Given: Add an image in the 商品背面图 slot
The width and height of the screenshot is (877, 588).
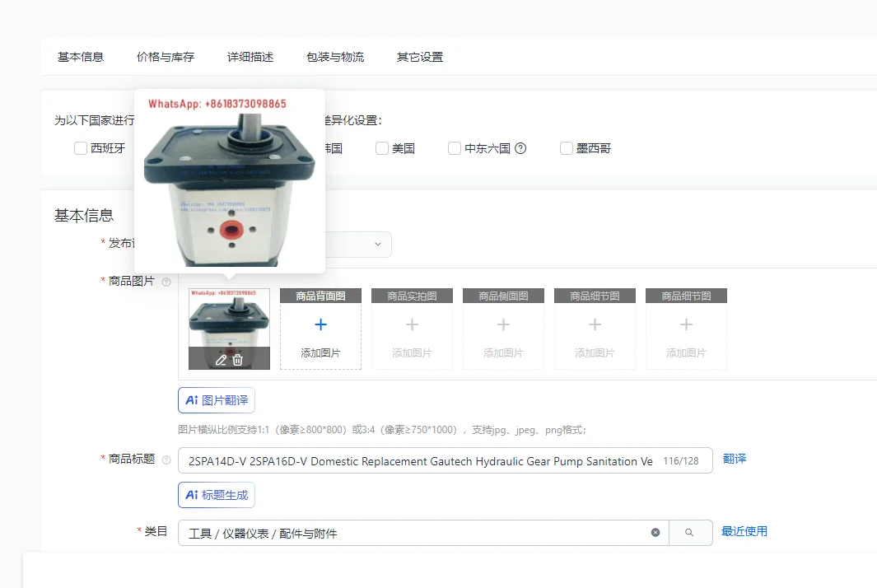Looking at the screenshot, I should pyautogui.click(x=320, y=329).
